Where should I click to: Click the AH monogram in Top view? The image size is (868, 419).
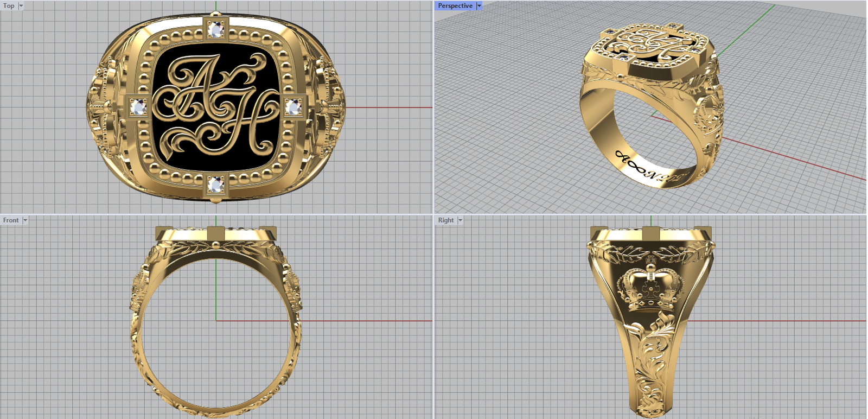click(x=217, y=106)
